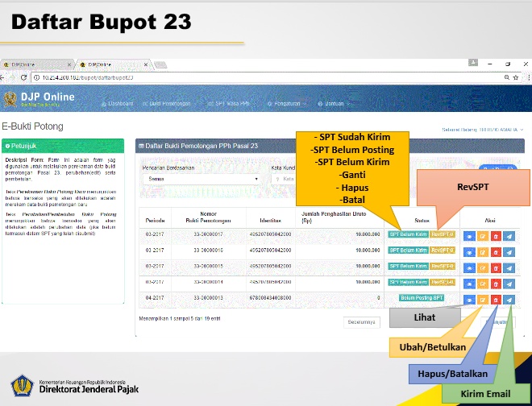Click the edit icon for bukti 33-00000013
Image resolution: width=532 pixels, height=406 pixels.
(483, 299)
